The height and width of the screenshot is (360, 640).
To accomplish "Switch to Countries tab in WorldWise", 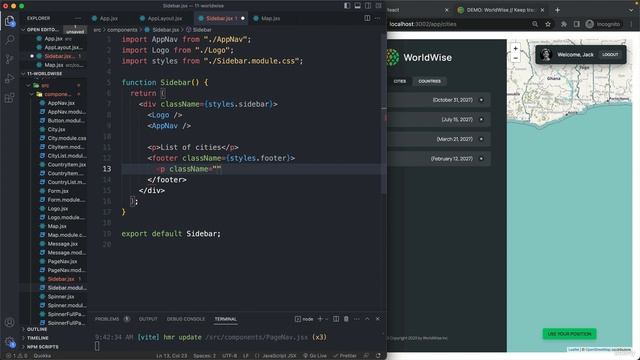I will (x=429, y=81).
